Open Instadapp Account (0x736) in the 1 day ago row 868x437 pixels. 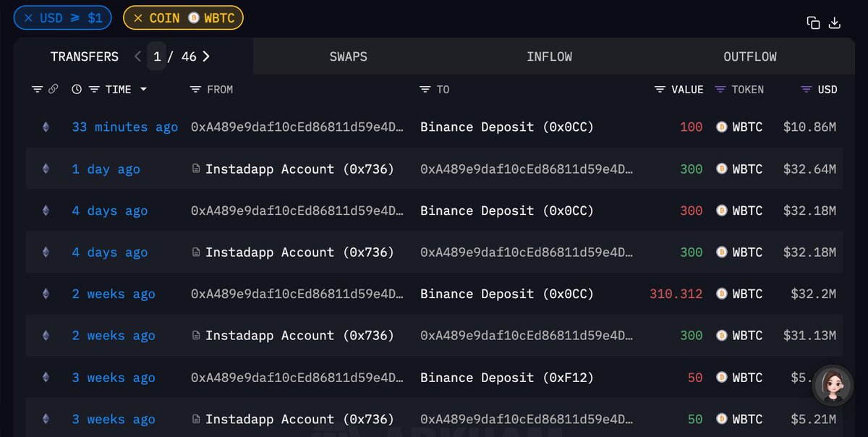tap(299, 169)
